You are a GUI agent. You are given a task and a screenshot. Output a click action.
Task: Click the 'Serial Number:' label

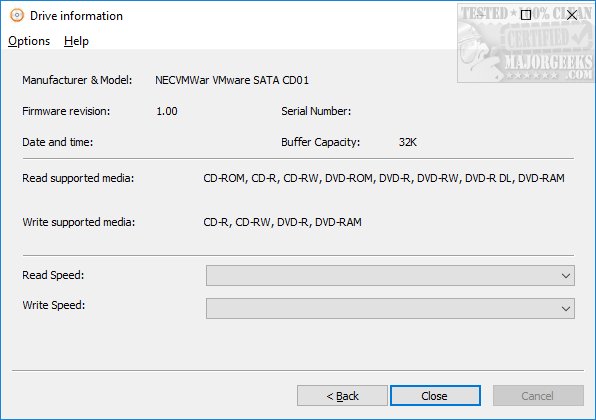tap(316, 111)
